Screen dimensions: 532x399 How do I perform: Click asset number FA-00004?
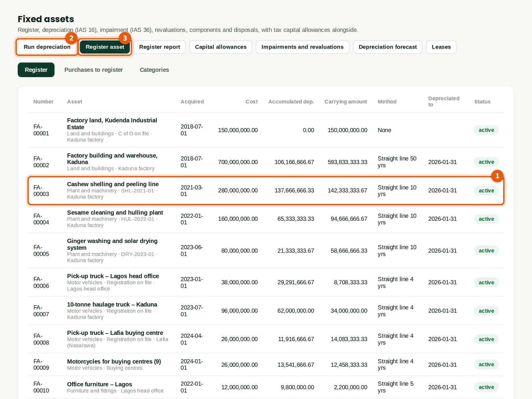(x=41, y=219)
